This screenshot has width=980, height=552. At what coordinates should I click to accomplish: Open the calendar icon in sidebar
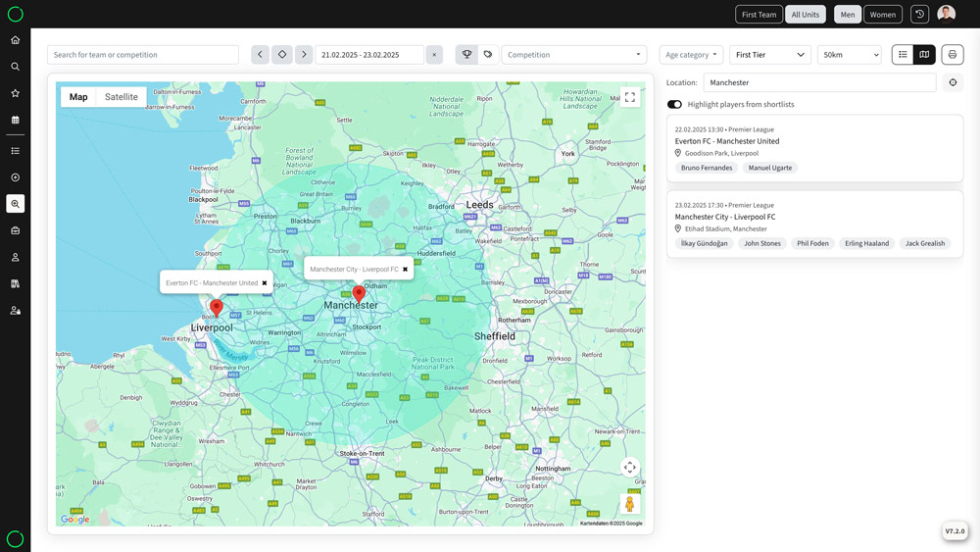(x=15, y=120)
